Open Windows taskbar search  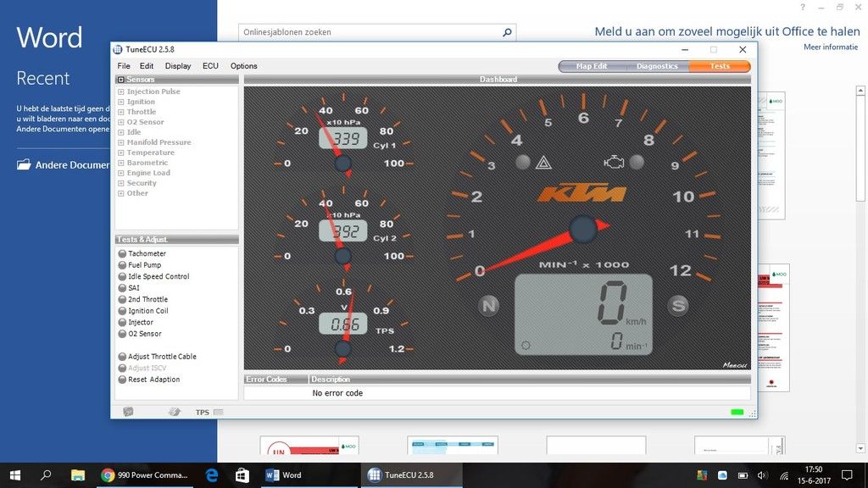pyautogui.click(x=46, y=475)
